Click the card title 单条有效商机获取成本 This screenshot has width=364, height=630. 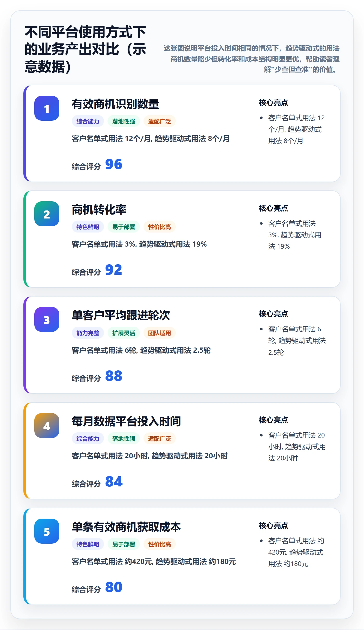(x=126, y=527)
